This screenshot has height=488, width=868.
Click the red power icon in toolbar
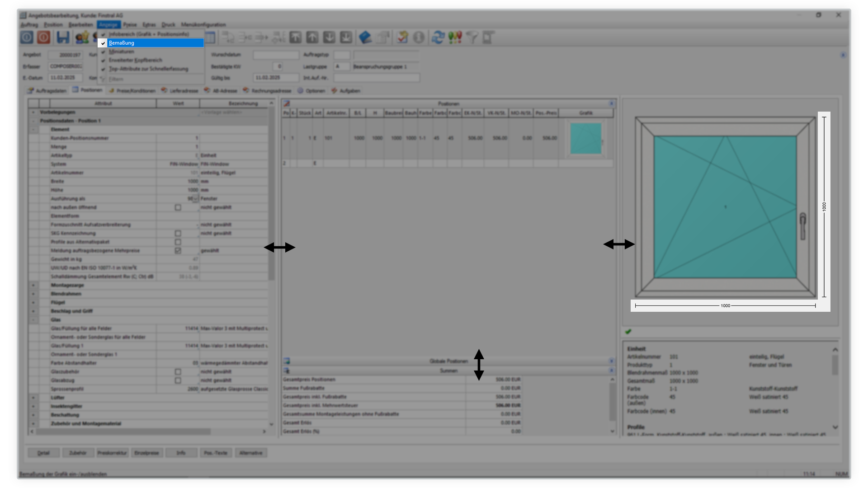[x=44, y=38]
